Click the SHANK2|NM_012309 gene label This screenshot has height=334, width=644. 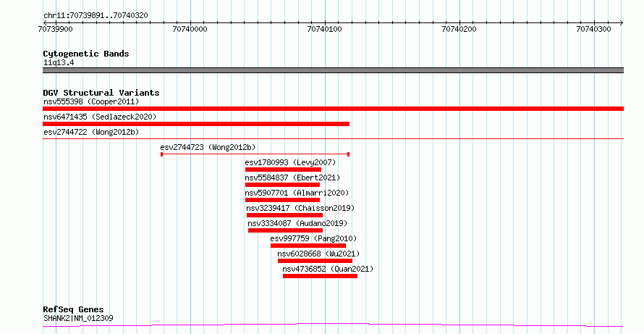point(78,318)
